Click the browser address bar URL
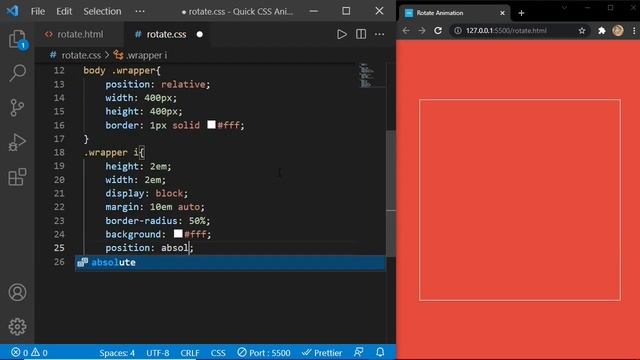This screenshot has width=640, height=360. tap(506, 31)
